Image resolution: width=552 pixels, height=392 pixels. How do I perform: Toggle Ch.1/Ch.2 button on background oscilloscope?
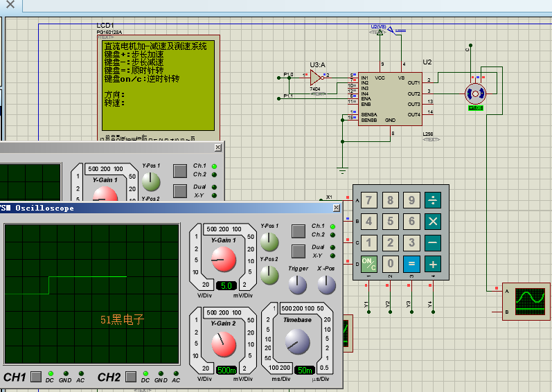pyautogui.click(x=180, y=171)
